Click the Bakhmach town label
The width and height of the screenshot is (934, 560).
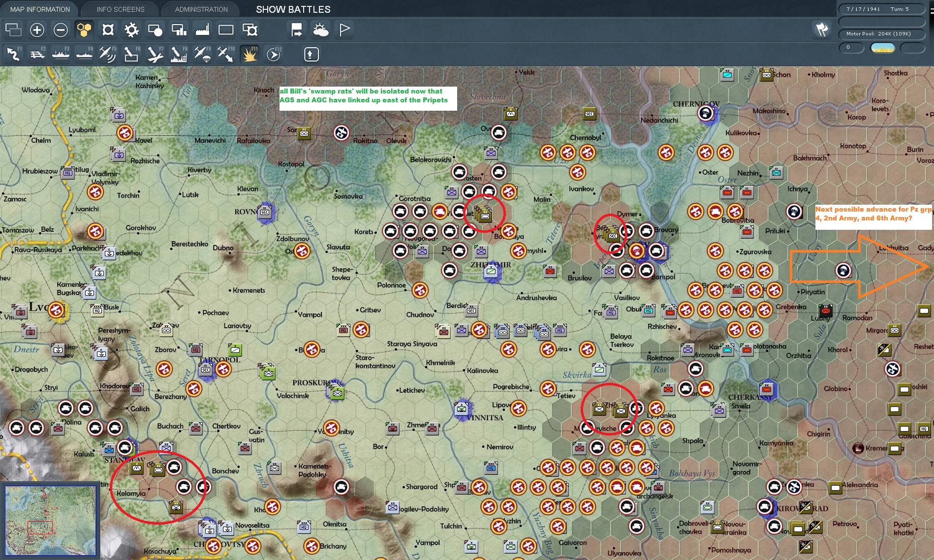809,158
